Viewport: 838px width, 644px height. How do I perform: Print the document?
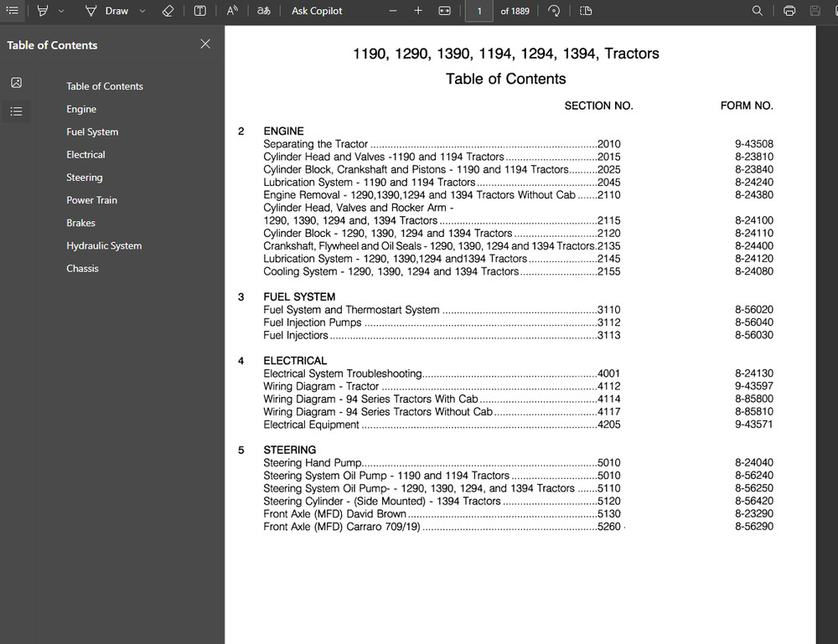point(789,11)
